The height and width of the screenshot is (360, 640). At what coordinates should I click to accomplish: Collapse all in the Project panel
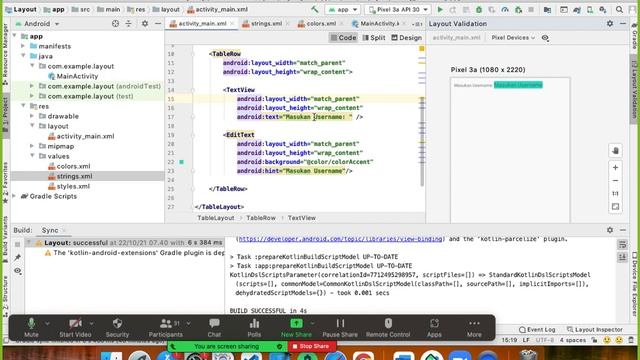(129, 24)
